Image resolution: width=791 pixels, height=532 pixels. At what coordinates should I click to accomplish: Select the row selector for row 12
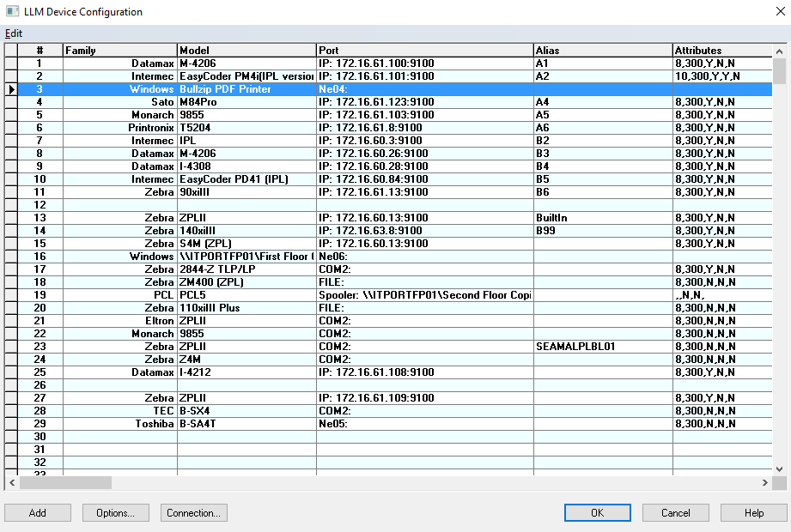tap(12, 205)
